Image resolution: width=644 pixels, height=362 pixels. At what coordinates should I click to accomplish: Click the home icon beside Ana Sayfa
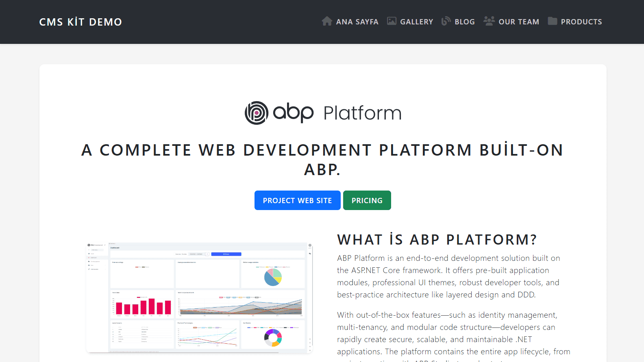click(x=327, y=21)
